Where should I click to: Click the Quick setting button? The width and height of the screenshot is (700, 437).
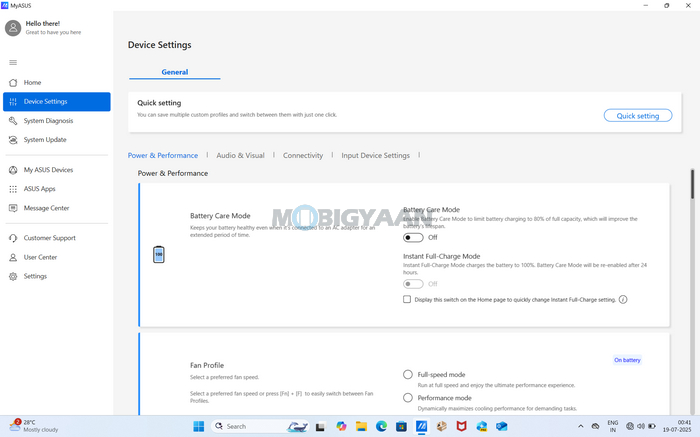[638, 116]
